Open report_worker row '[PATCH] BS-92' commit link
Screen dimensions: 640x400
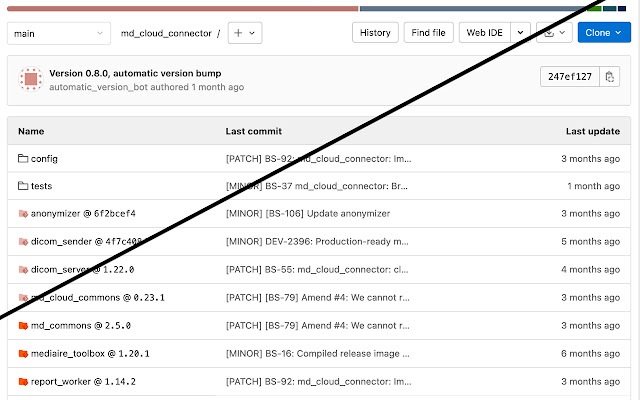click(x=319, y=382)
